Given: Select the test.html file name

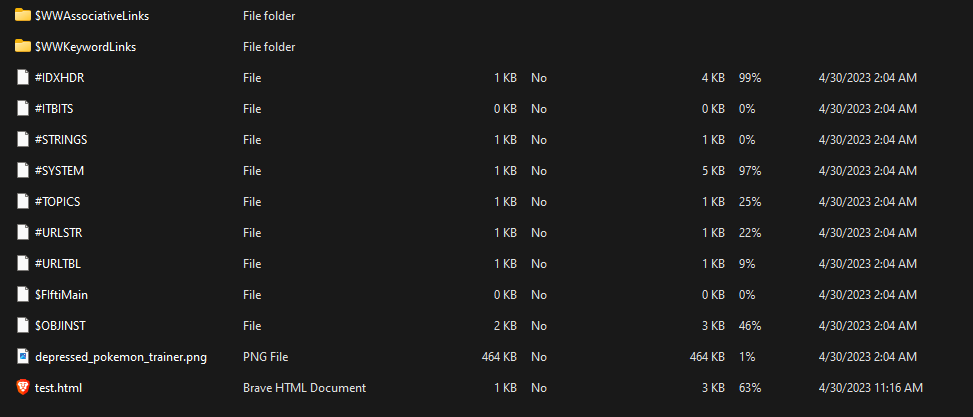Looking at the screenshot, I should 58,387.
